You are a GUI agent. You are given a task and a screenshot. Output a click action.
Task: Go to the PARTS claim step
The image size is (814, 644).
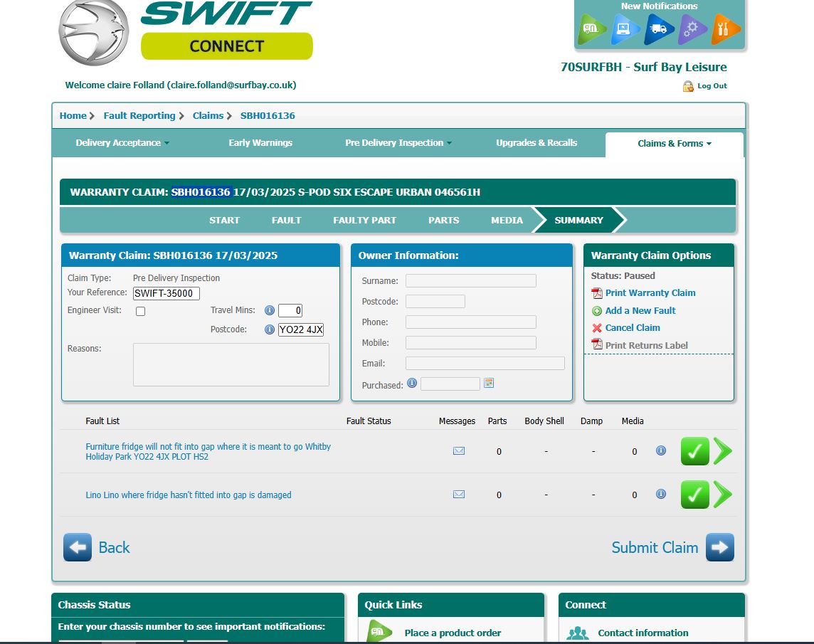click(x=444, y=220)
